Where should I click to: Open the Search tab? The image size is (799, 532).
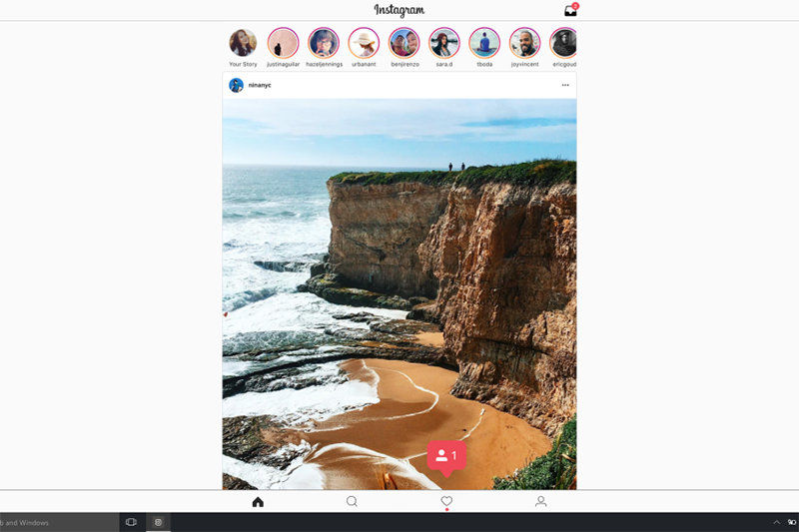(352, 502)
